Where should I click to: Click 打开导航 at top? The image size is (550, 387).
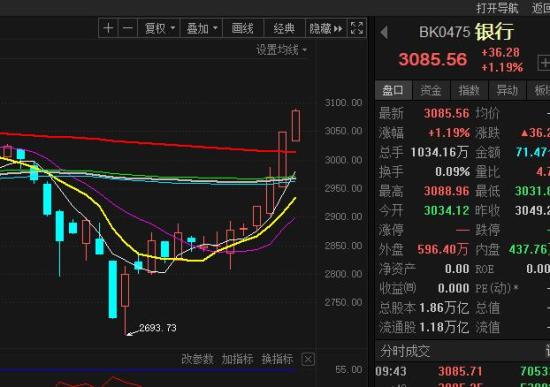(x=497, y=8)
